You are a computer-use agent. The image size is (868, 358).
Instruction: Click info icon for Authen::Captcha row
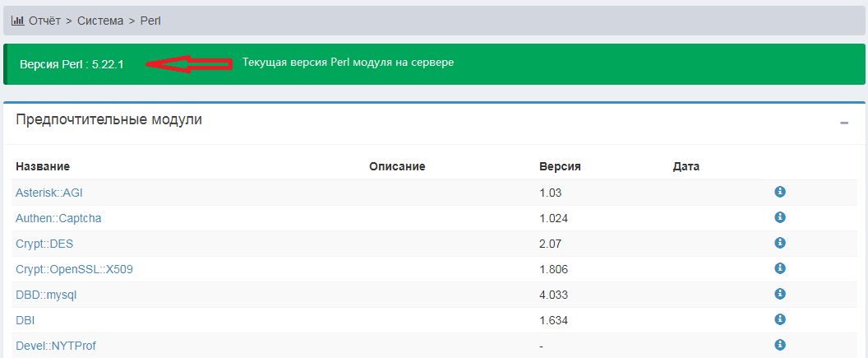click(780, 217)
